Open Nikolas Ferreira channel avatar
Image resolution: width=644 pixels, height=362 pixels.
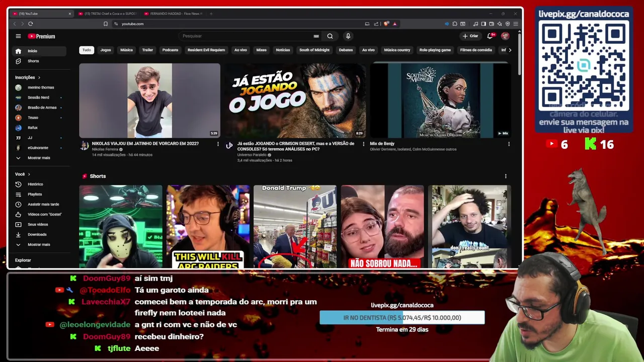tap(85, 146)
